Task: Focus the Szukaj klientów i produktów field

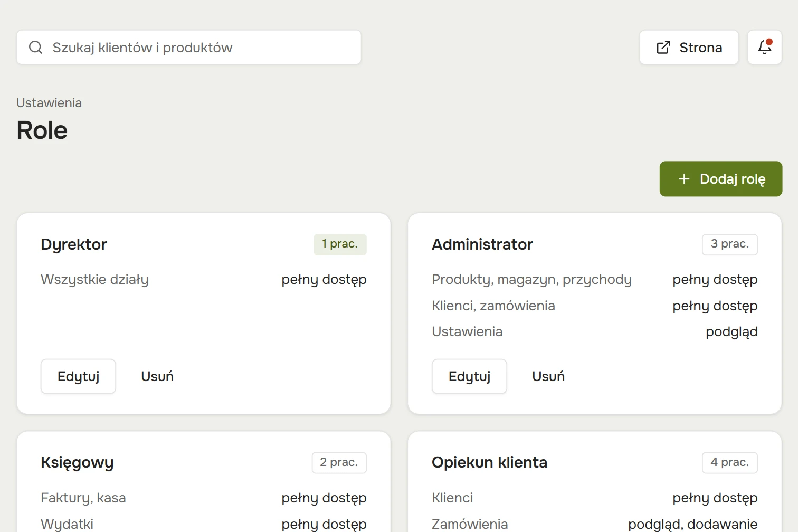Action: pos(189,47)
